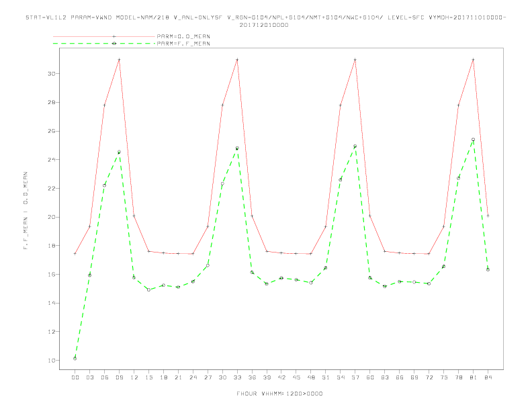This screenshot has width=532, height=411.
Task: Click the 51 x-axis tick label
Action: pos(326,377)
